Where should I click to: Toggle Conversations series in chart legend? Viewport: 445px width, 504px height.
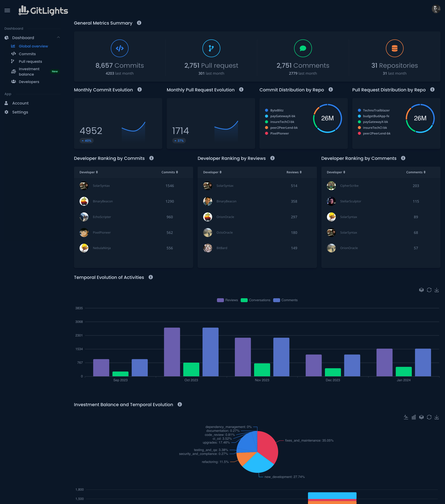pos(255,300)
